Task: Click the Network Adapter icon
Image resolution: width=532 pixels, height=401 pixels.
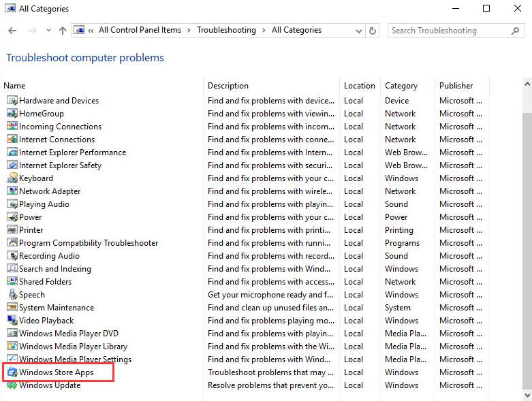Action: tap(12, 191)
